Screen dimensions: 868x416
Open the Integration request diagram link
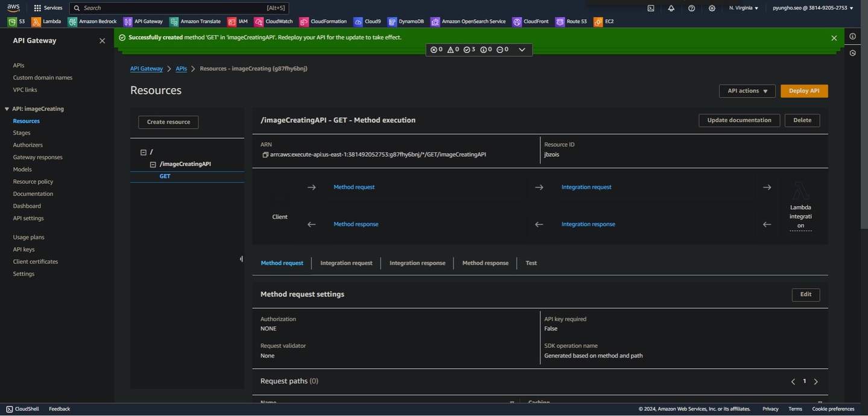tap(586, 187)
